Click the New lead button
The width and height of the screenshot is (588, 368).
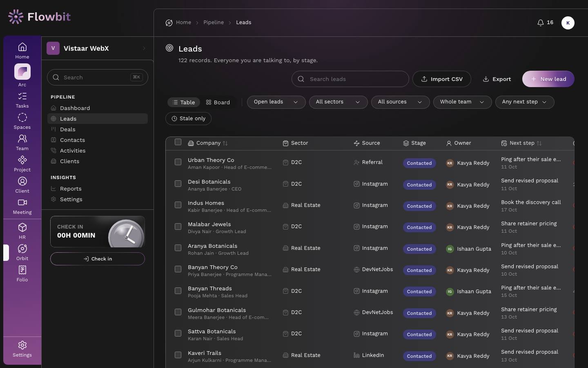click(x=548, y=79)
